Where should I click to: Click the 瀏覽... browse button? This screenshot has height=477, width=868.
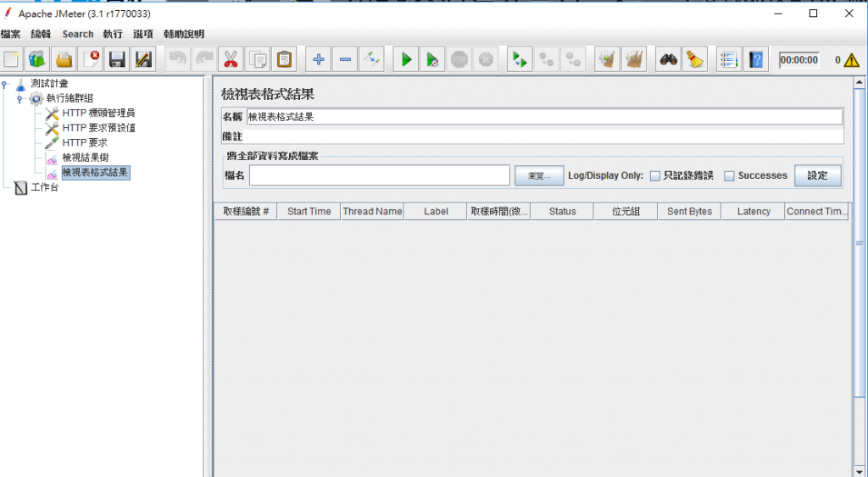point(539,176)
